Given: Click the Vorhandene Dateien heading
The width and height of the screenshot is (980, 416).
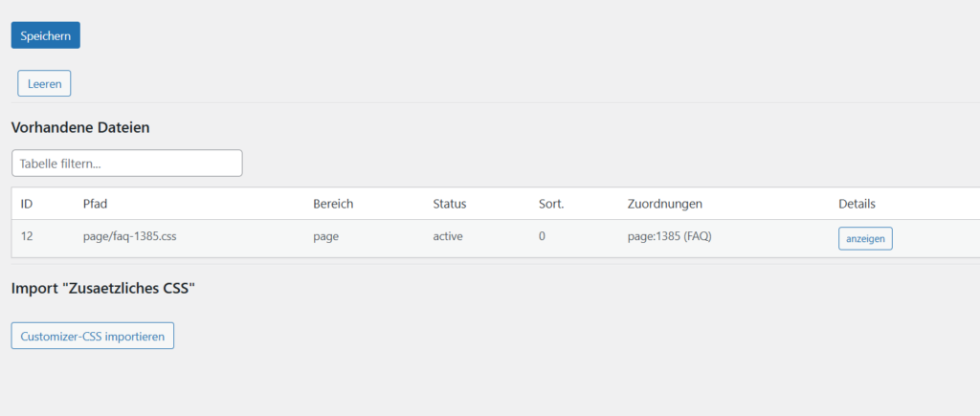Looking at the screenshot, I should [x=80, y=126].
